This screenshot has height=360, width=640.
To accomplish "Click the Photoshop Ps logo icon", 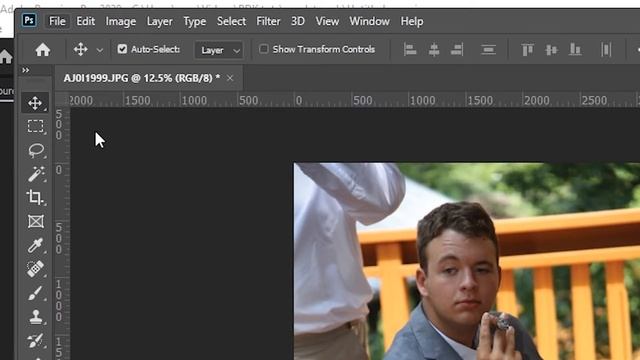I will 29,20.
